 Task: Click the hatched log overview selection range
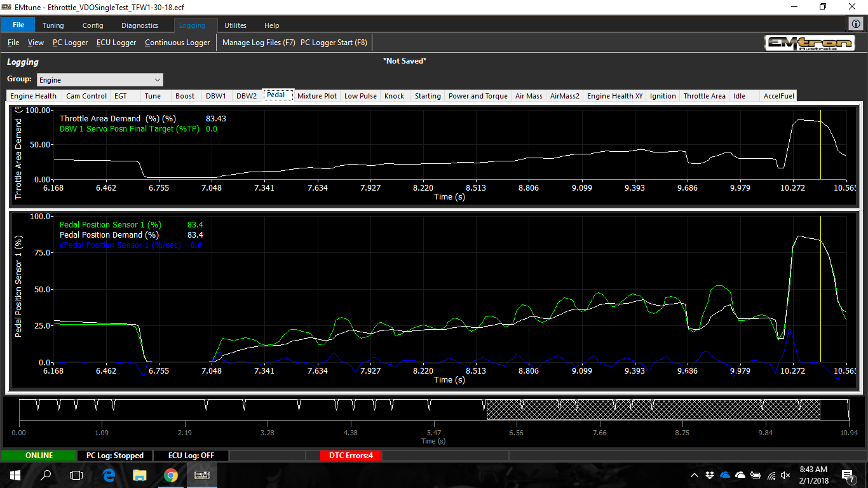653,410
